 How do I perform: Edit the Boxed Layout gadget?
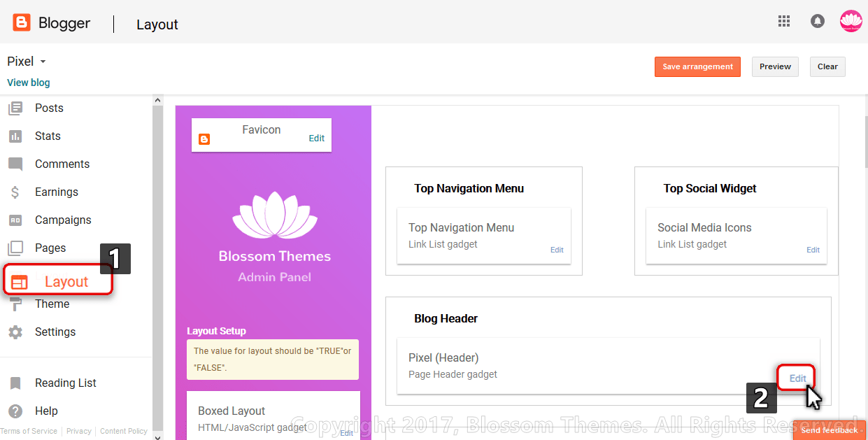coord(346,434)
